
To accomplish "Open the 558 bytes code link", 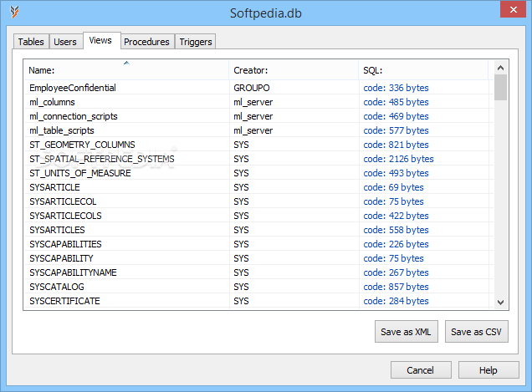I will click(x=396, y=230).
